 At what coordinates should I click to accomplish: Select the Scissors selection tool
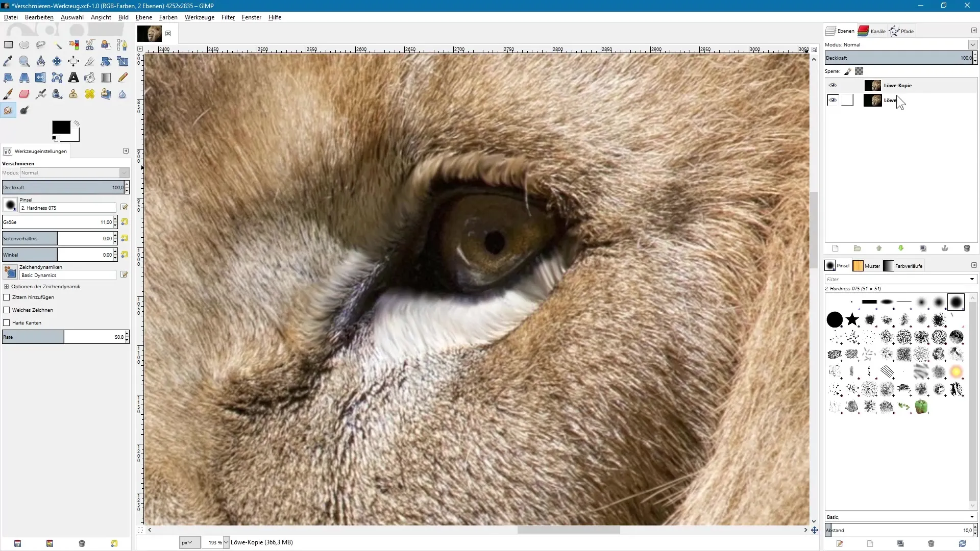(x=90, y=45)
